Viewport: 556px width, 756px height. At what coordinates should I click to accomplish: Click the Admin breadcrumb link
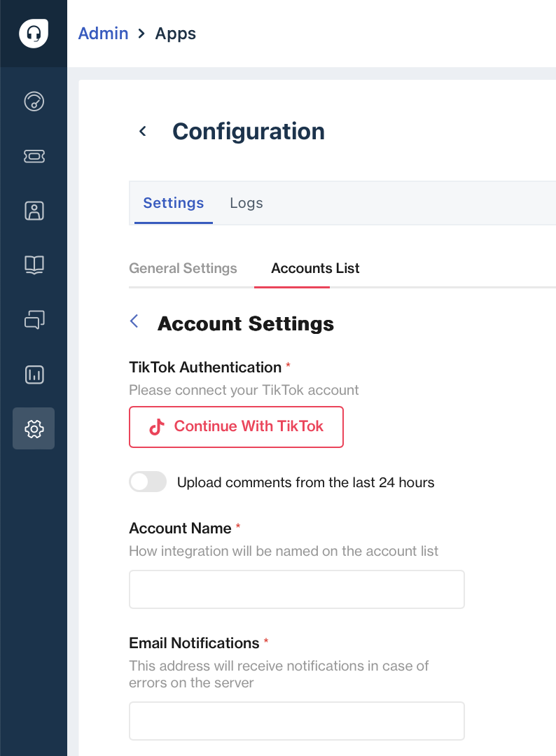tap(103, 34)
